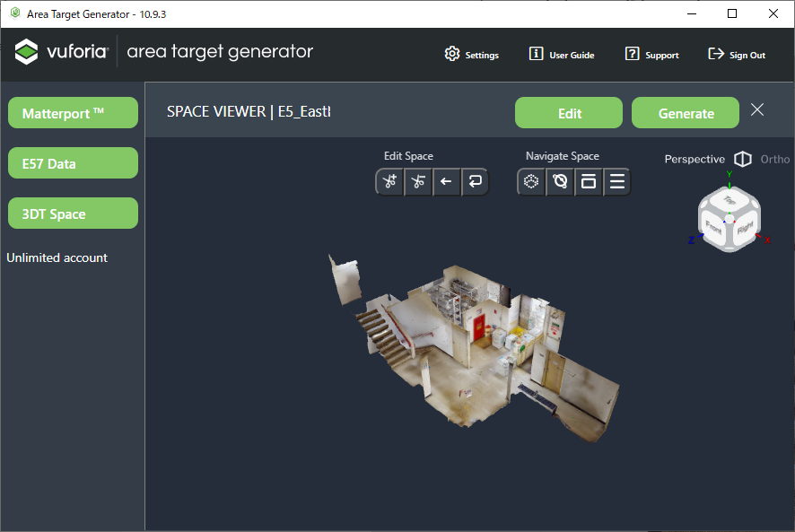Click the dashed cube navigation icon
The height and width of the screenshot is (532, 795).
click(x=531, y=182)
